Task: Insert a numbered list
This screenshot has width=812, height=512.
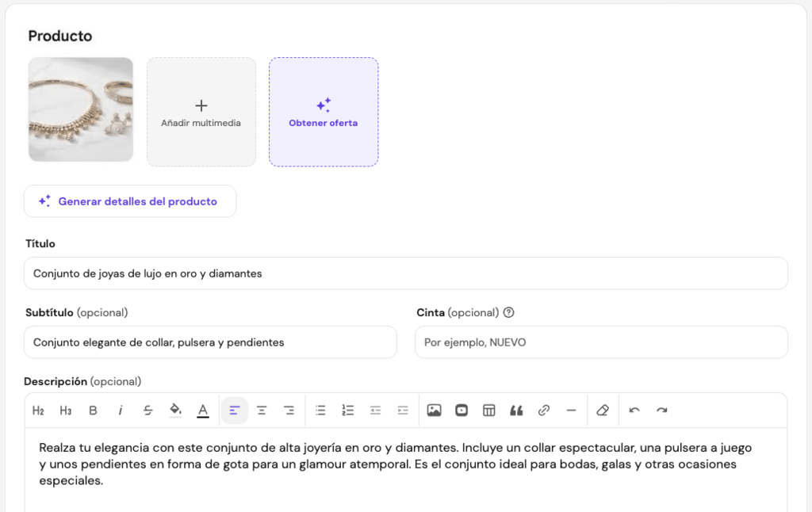Action: (348, 411)
